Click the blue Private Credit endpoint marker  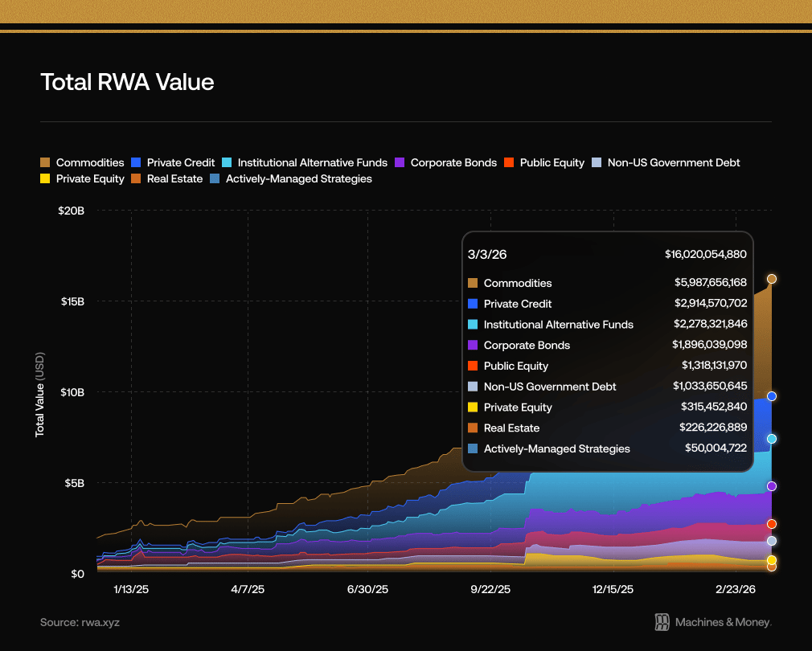pos(772,396)
